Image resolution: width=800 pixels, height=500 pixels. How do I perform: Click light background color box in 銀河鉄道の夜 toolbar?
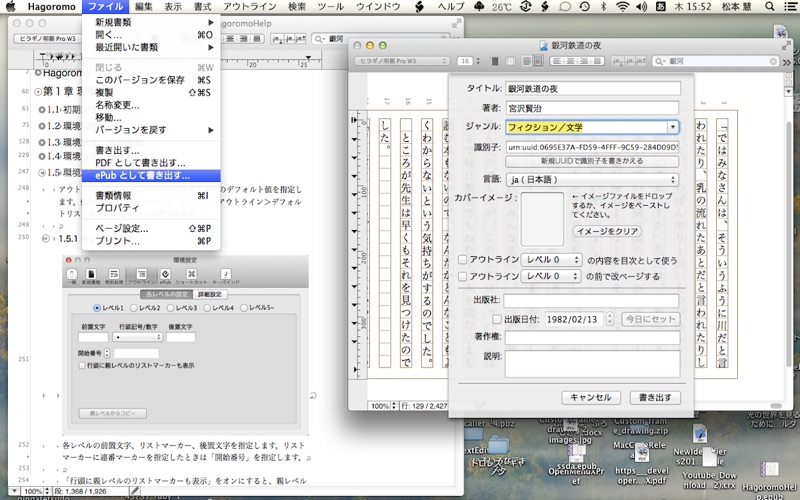click(x=510, y=61)
